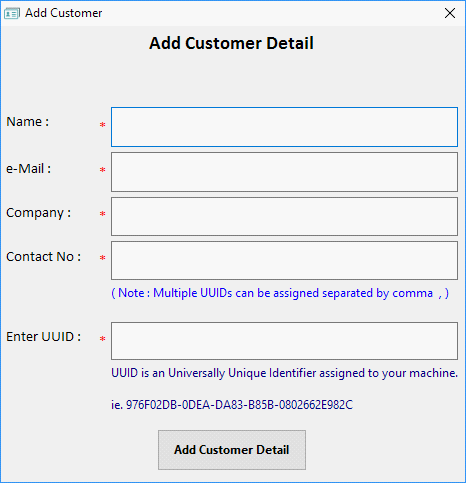Image resolution: width=467 pixels, height=484 pixels.
Task: Click the Contact No text field
Action: [x=284, y=261]
